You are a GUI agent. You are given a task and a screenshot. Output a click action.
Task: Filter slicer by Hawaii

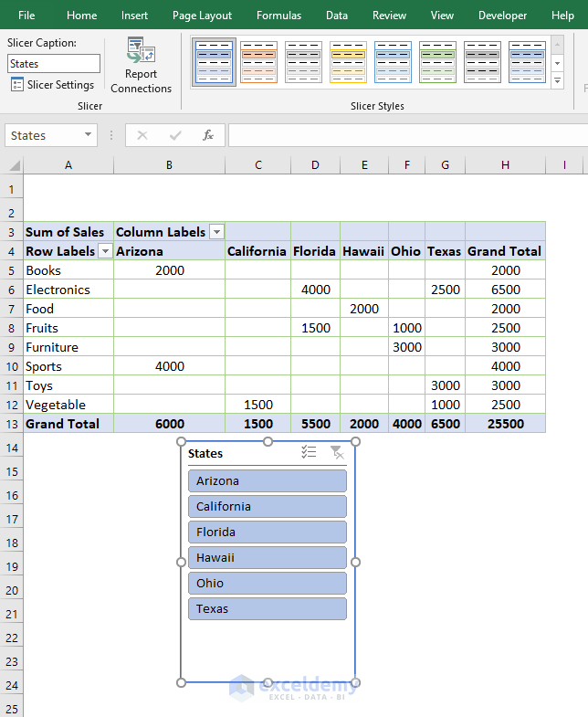click(268, 558)
